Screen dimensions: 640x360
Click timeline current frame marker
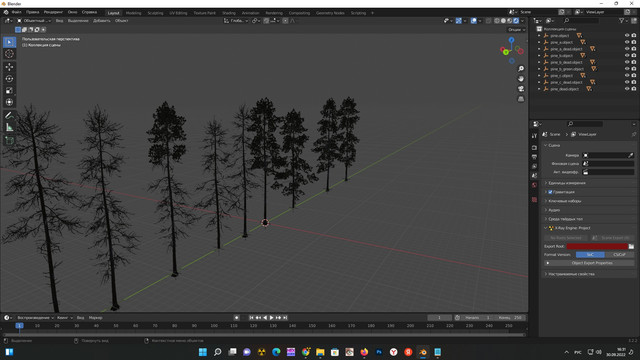[x=19, y=326]
